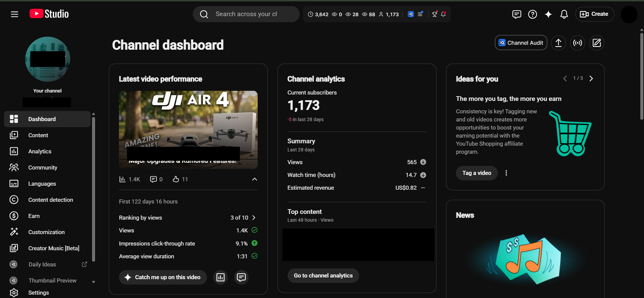
Task: Click the 1.4K views stat under thumbnail
Action: pos(130,179)
